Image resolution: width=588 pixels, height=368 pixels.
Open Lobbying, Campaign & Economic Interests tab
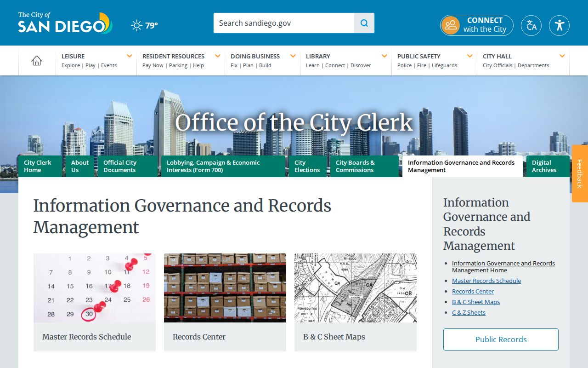pos(223,166)
